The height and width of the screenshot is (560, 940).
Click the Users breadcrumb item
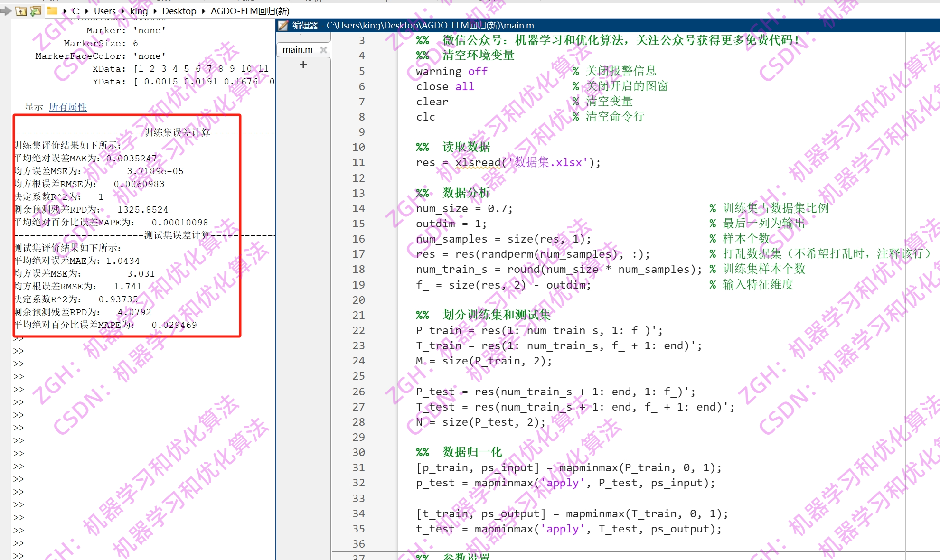[104, 11]
